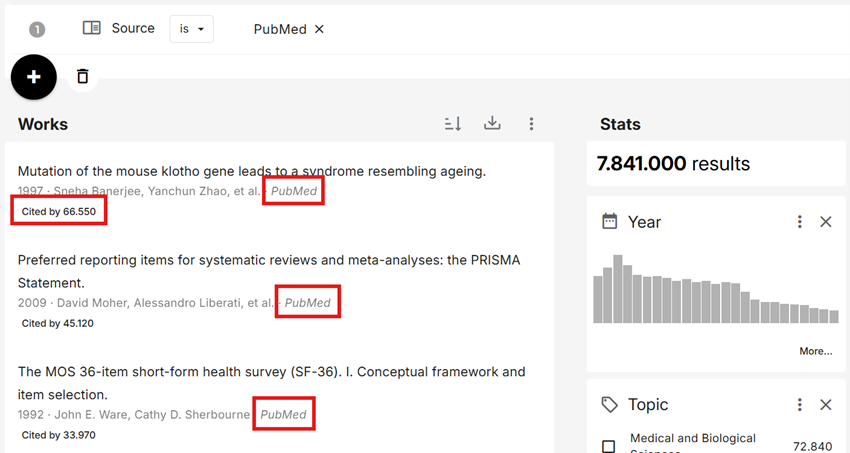Screen dimensions: 850x453
Task: Open the klotho gene mutation article
Action: coord(252,171)
